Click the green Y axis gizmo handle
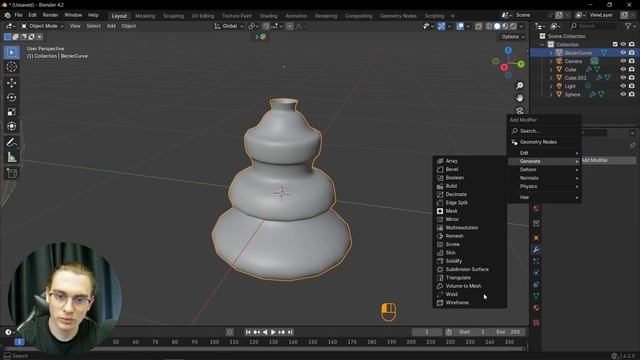This screenshot has width=640, height=360. click(521, 64)
